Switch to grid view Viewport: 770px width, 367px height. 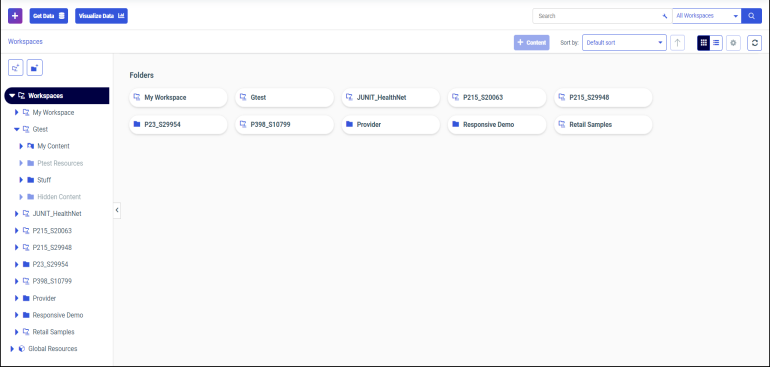tap(704, 43)
